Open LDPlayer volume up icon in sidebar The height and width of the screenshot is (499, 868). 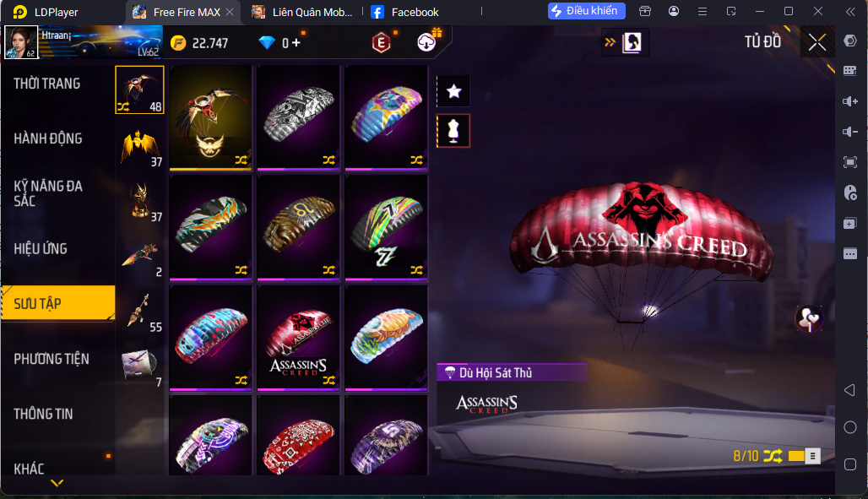849,100
